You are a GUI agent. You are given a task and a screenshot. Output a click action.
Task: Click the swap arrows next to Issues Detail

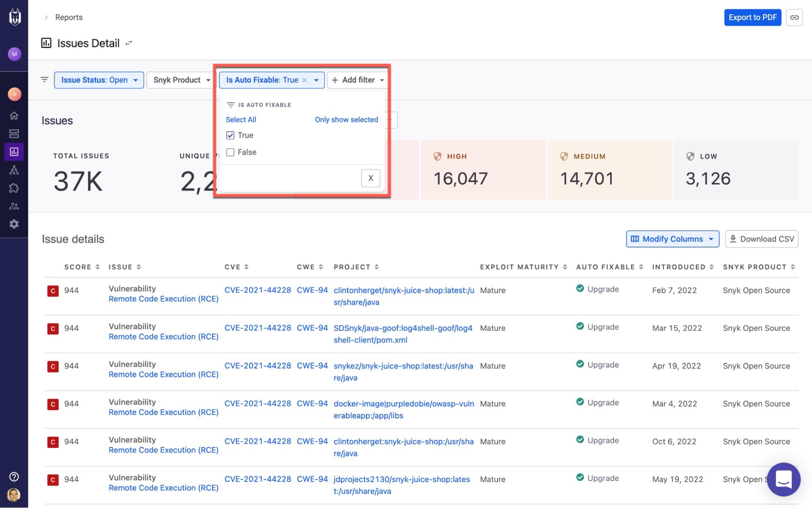(x=129, y=43)
